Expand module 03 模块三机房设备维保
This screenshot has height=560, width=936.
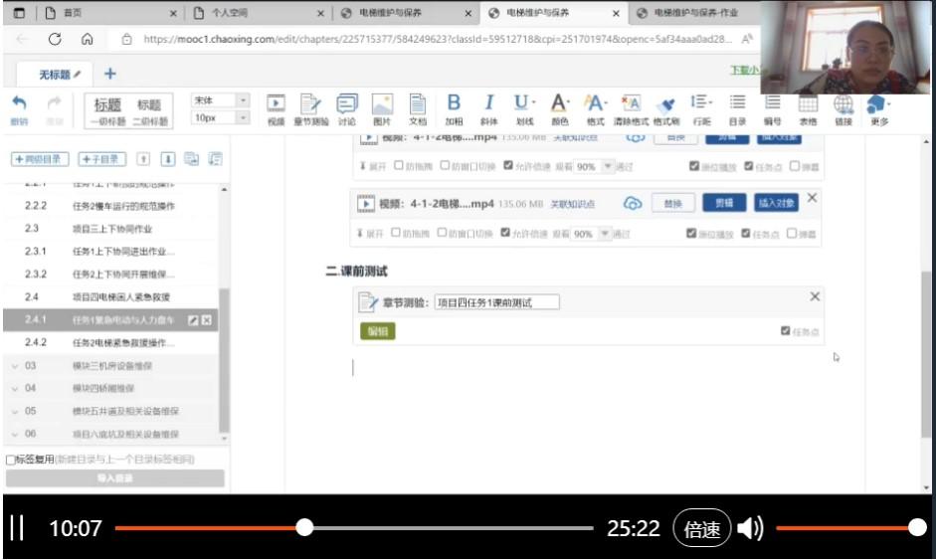pyautogui.click(x=16, y=366)
